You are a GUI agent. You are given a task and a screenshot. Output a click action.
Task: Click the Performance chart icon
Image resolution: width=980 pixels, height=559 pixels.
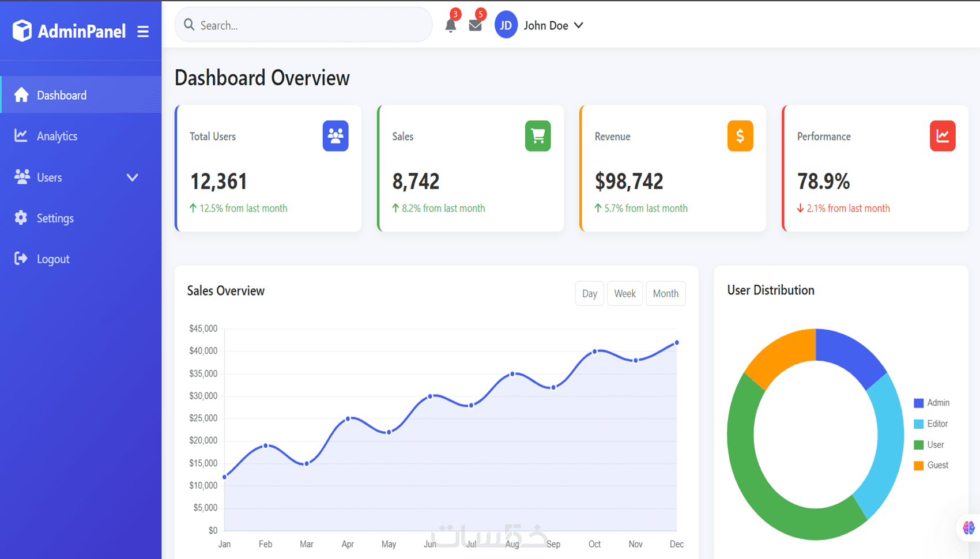[x=943, y=136]
